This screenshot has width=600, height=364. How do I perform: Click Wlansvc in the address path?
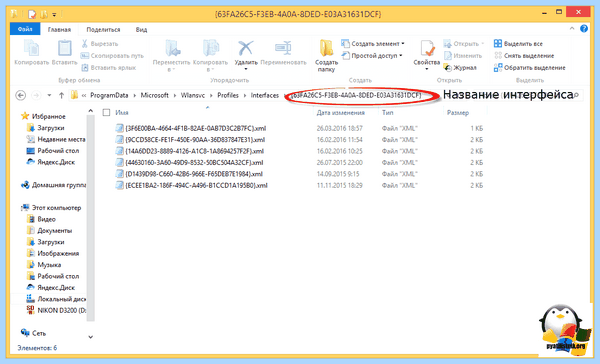coord(193,95)
